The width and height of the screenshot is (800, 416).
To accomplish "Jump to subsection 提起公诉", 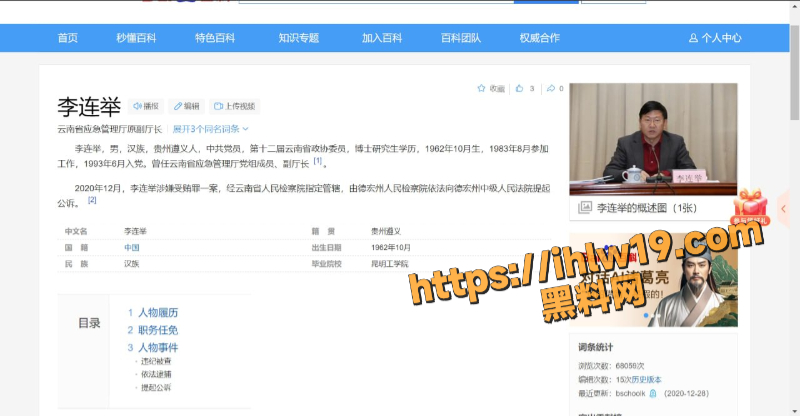I will (x=156, y=387).
